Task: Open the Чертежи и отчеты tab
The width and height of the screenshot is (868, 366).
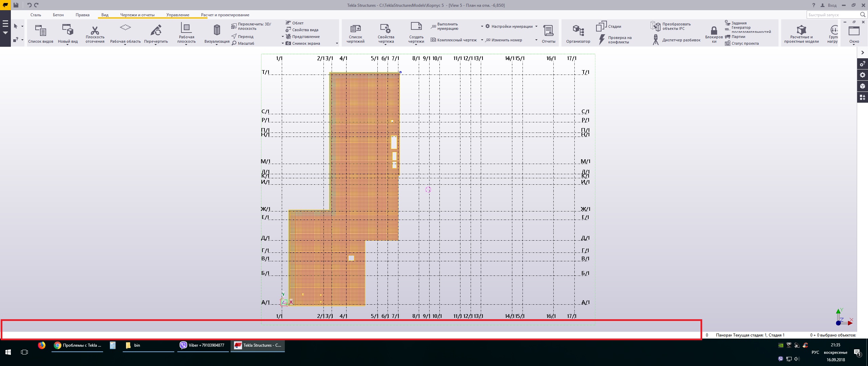Action: click(137, 15)
